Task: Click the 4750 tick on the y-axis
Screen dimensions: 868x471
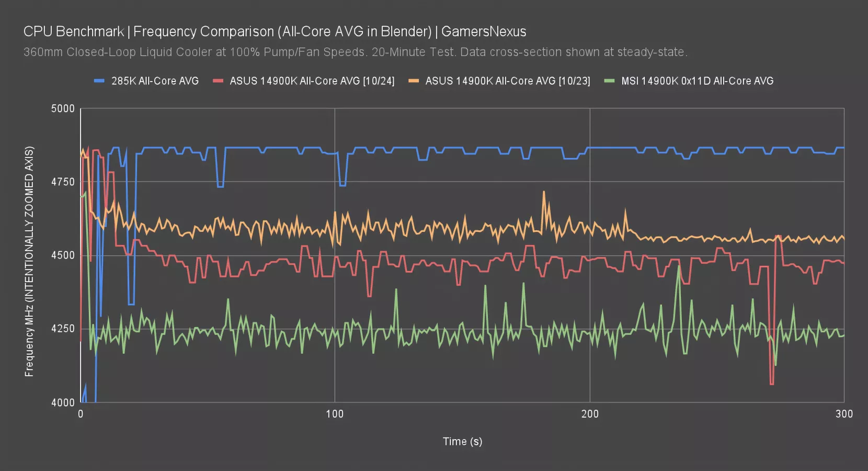Action: (63, 182)
